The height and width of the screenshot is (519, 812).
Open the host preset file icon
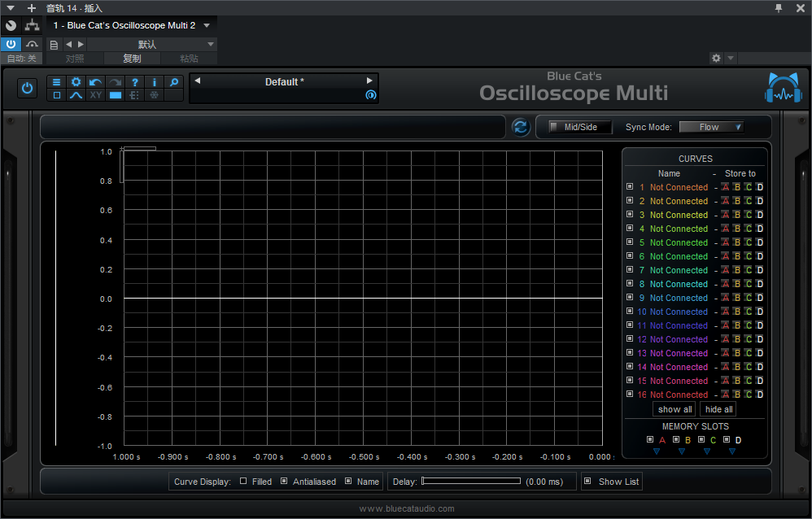pos(54,45)
